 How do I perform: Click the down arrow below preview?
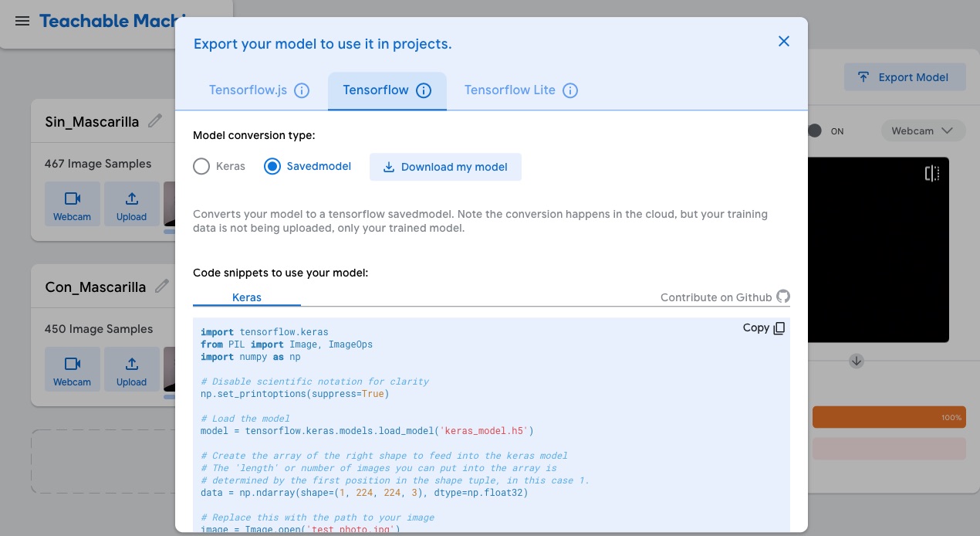pos(857,361)
